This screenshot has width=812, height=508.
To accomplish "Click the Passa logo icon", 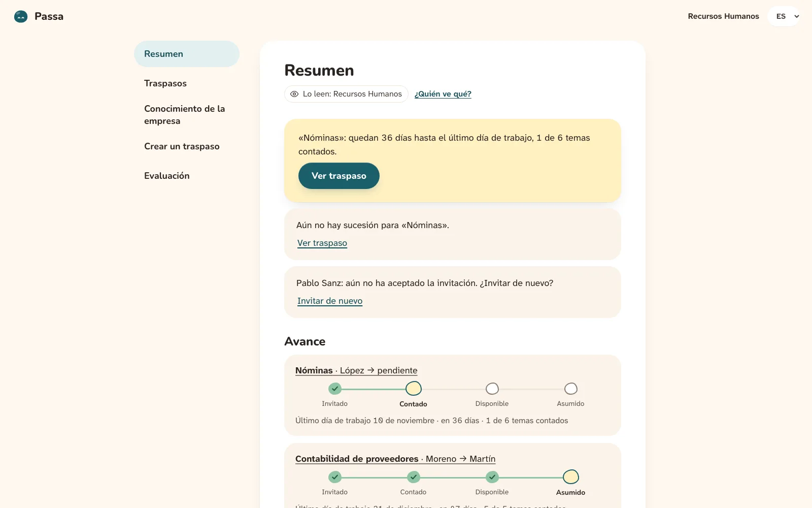I will (x=21, y=16).
